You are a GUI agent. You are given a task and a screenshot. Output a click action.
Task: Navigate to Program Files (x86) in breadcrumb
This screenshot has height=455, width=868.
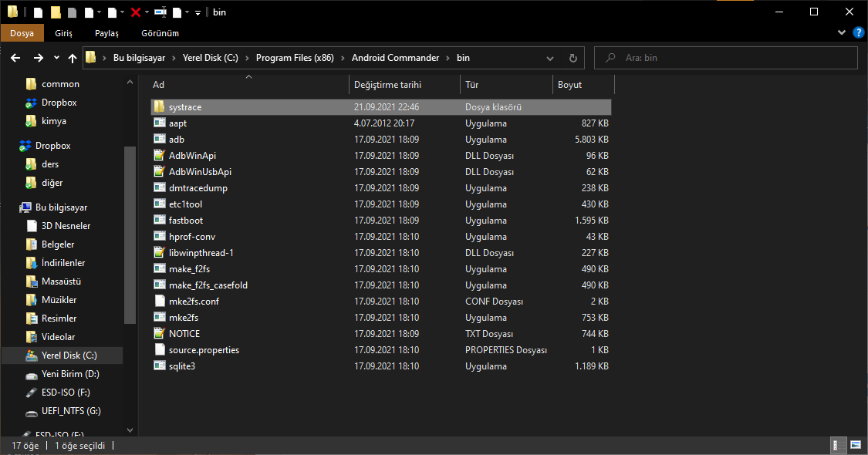pos(295,58)
